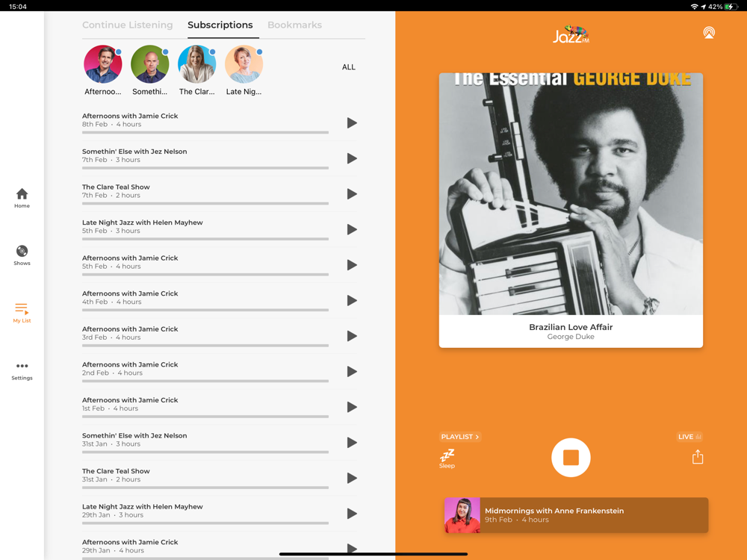Screen dimensions: 747x560
Task: Show ALL subscriptions
Action: [349, 67]
